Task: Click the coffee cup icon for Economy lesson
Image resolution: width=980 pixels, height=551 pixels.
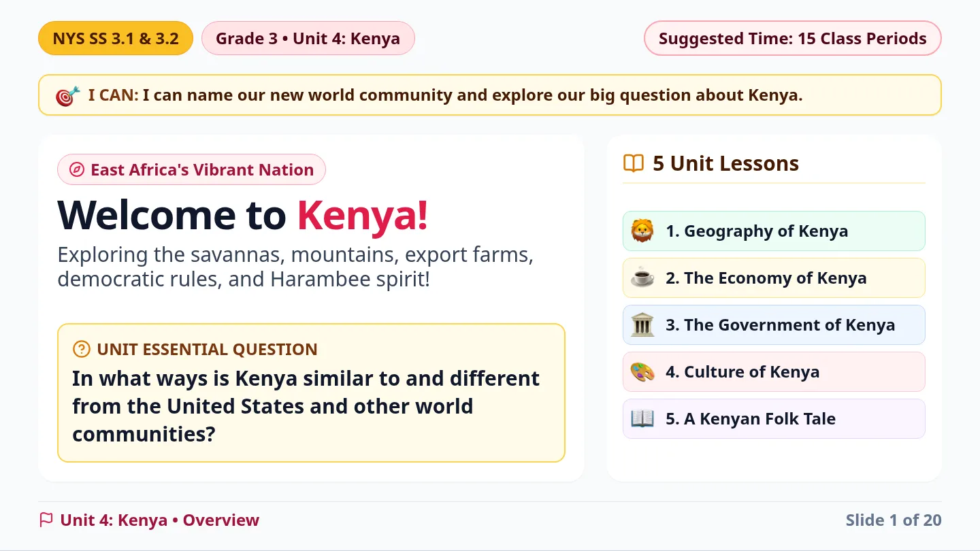Action: (x=642, y=278)
